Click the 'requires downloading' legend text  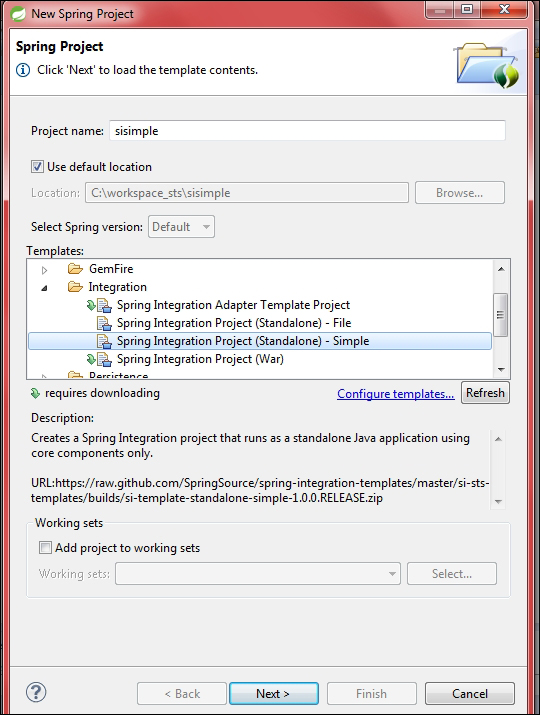tap(102, 393)
